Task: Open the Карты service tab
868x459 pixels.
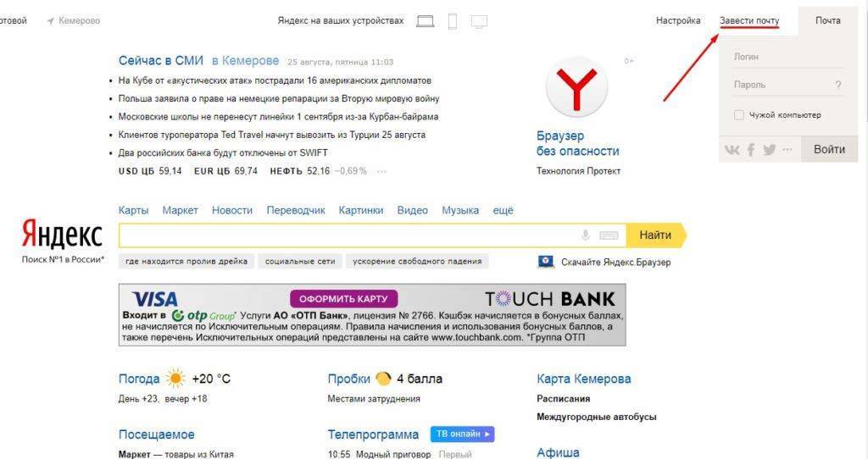Action: 133,210
